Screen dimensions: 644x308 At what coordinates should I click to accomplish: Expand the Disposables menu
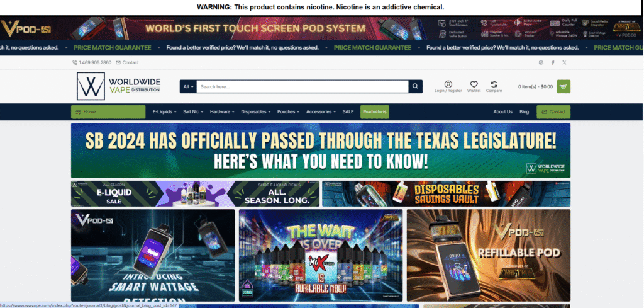256,112
